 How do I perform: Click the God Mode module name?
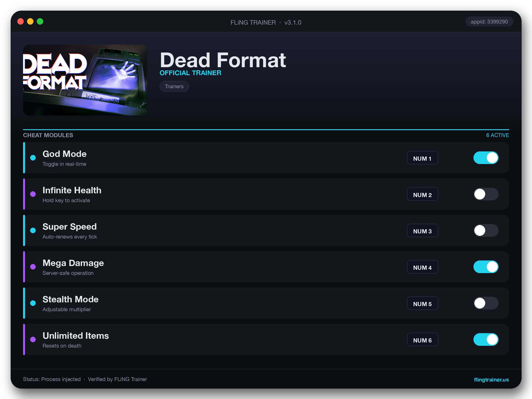(65, 154)
